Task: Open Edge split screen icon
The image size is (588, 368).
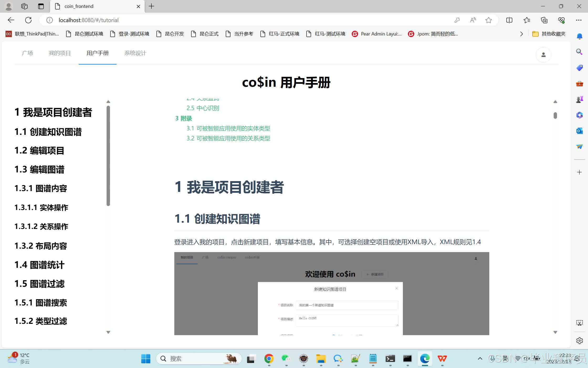Action: click(509, 20)
